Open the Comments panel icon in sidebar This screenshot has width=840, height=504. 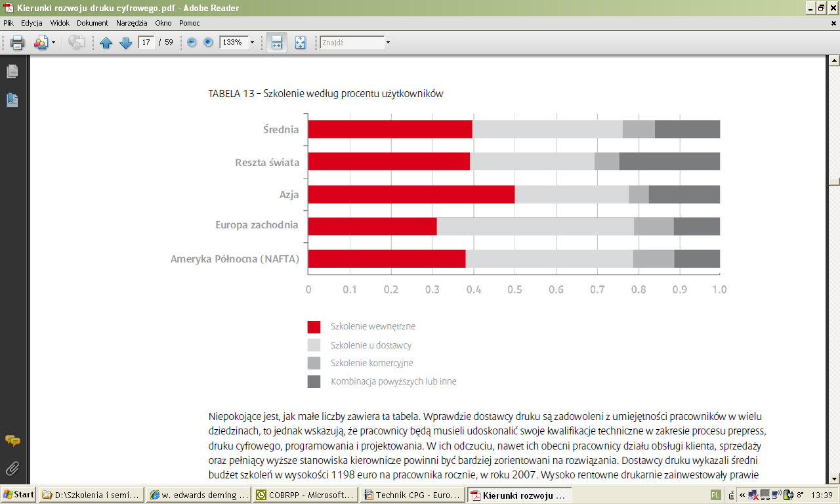[12, 440]
